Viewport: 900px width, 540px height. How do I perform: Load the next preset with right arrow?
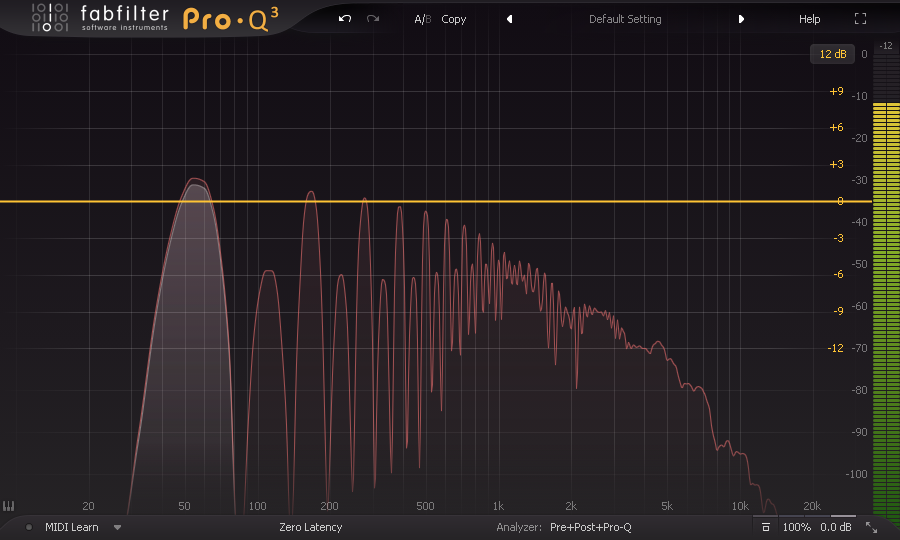(x=741, y=19)
